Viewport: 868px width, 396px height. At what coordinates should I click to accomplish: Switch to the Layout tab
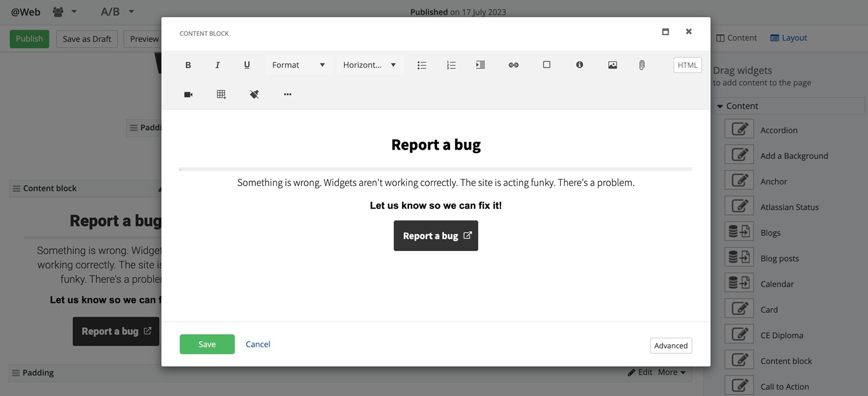coord(788,38)
